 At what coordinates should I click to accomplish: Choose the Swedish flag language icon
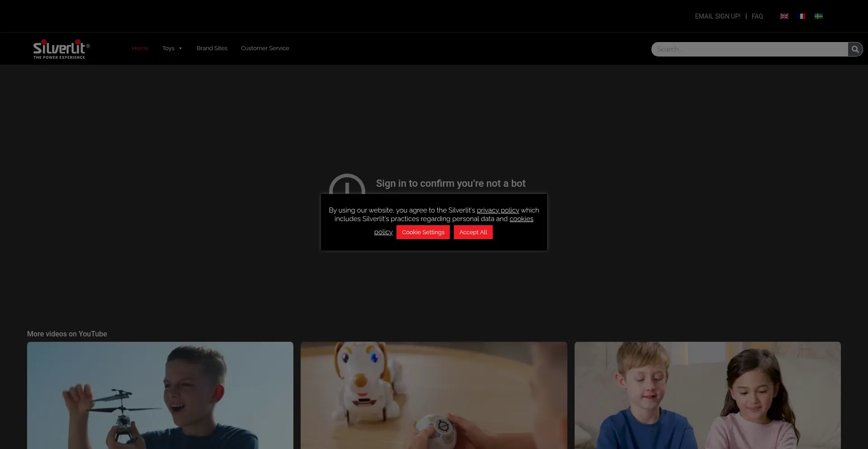pyautogui.click(x=819, y=16)
